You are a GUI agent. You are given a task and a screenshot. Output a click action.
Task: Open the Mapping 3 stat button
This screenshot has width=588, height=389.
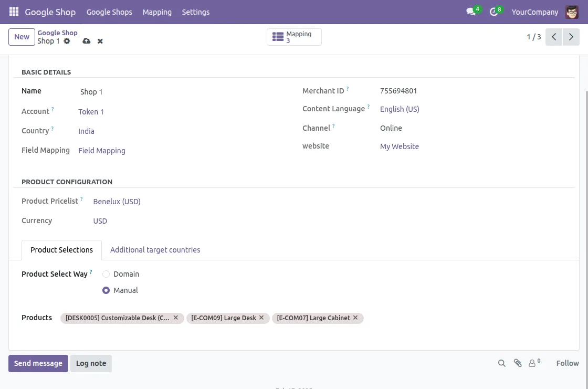click(x=294, y=37)
